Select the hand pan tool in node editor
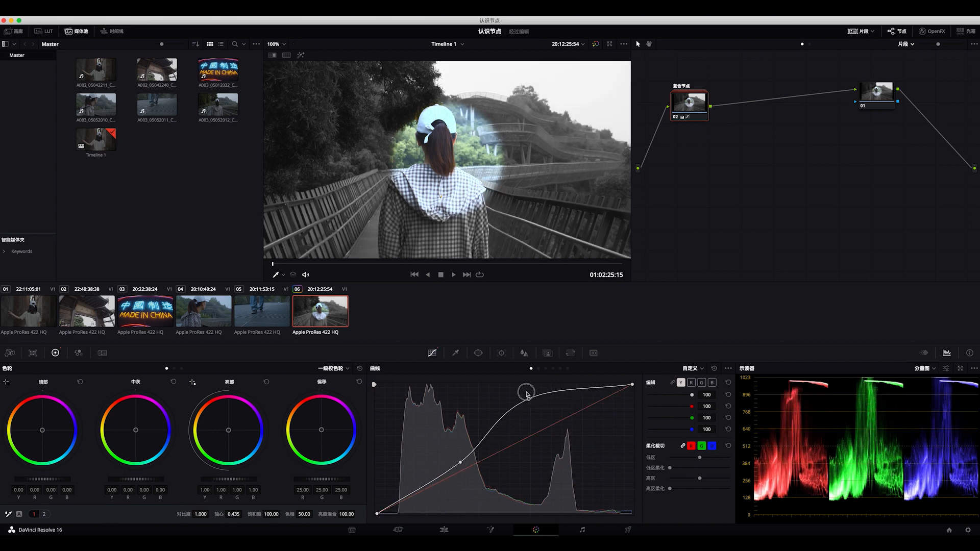 point(649,44)
